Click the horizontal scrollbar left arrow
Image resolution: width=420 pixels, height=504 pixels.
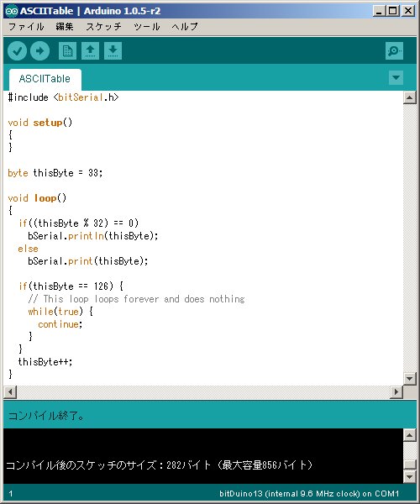10,391
